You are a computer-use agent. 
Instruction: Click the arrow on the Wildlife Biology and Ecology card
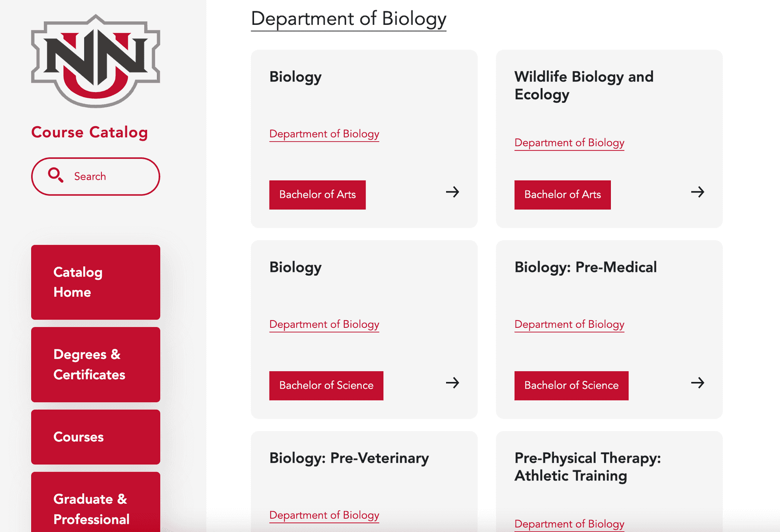tap(698, 192)
